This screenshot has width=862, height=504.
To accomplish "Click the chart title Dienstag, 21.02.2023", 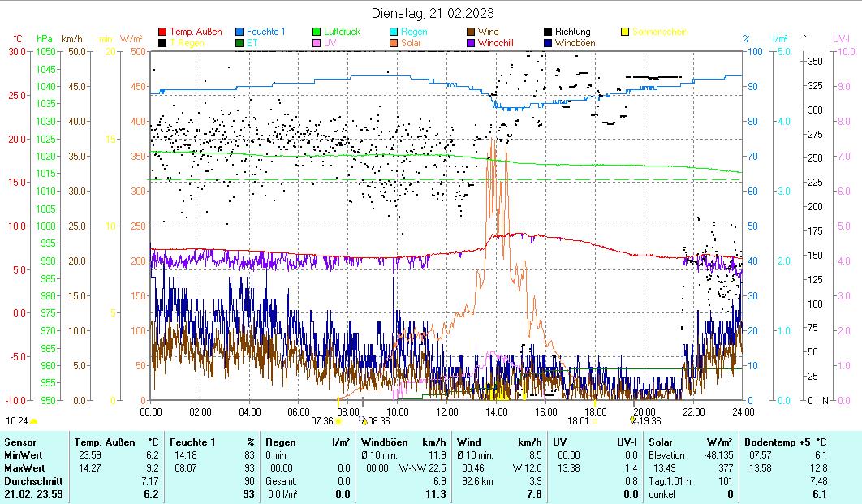I will (432, 13).
